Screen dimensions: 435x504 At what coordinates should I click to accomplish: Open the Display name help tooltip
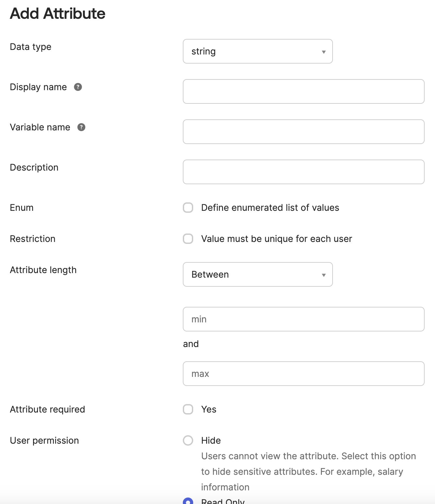pyautogui.click(x=78, y=87)
